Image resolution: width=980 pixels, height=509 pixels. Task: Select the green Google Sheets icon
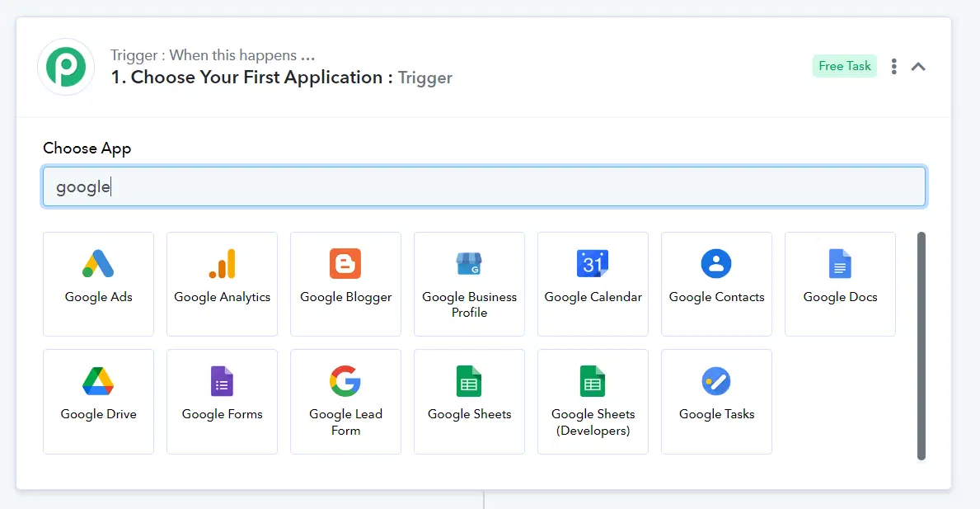click(x=469, y=381)
